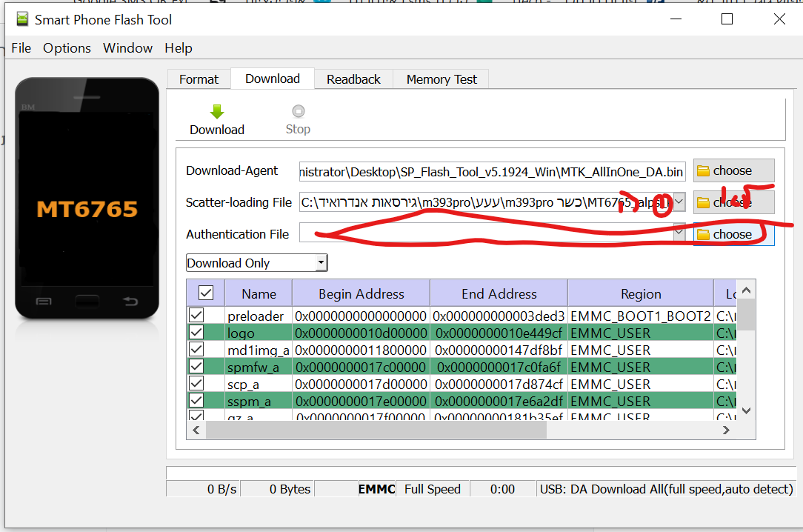Viewport: 803px width, 532px height.
Task: Switch to the Readback tab
Action: (353, 79)
